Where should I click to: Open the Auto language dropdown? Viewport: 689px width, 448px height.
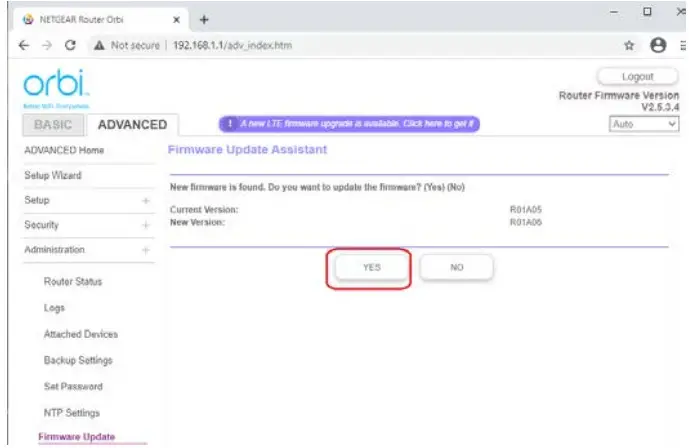(x=644, y=124)
